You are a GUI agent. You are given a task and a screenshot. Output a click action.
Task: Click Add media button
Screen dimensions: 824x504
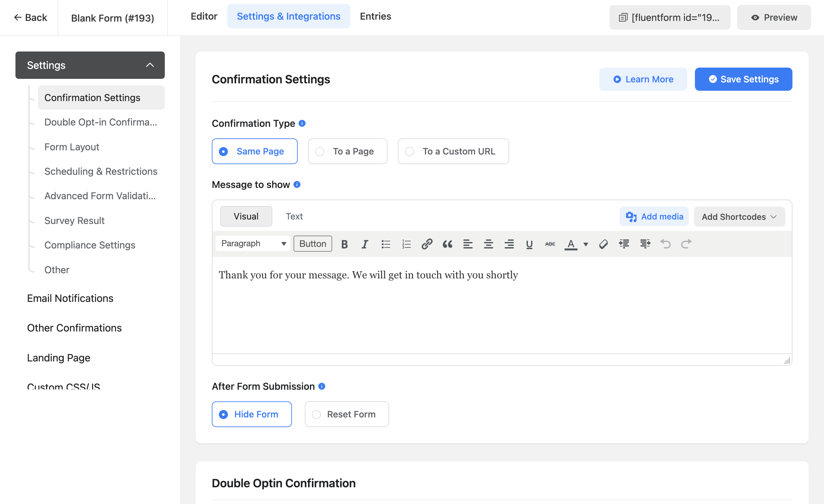654,216
